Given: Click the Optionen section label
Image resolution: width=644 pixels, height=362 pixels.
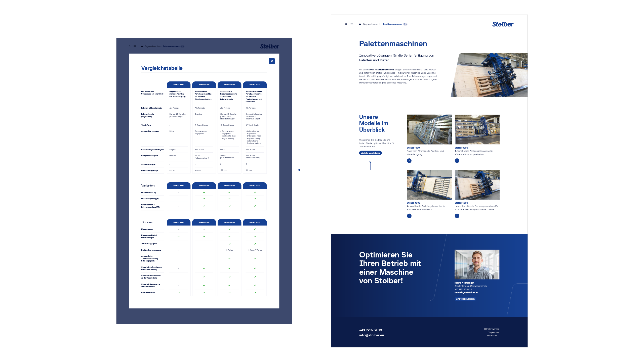Looking at the screenshot, I should click(x=148, y=222).
